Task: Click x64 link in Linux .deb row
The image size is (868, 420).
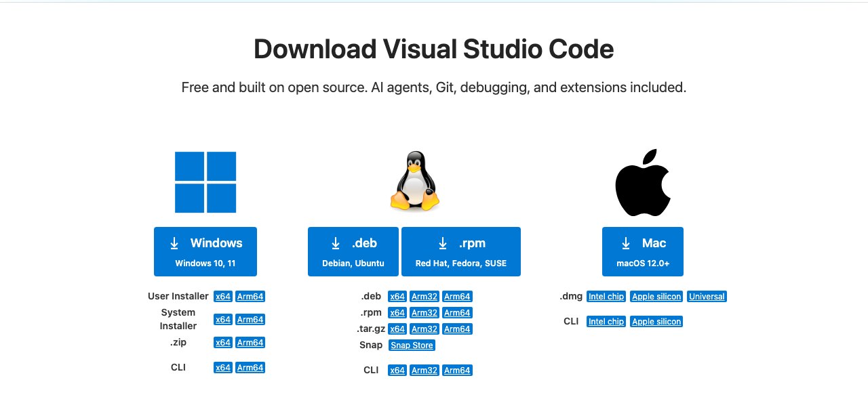Action: 397,296
